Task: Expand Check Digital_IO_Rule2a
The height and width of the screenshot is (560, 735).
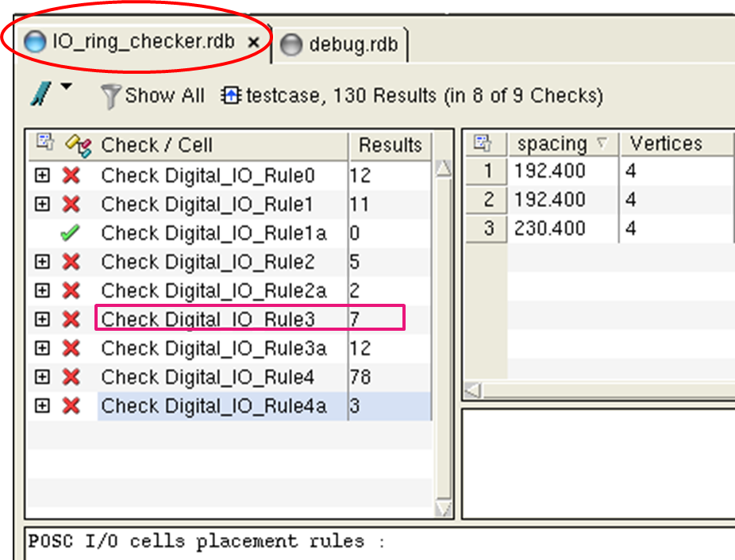Action: coord(42,290)
